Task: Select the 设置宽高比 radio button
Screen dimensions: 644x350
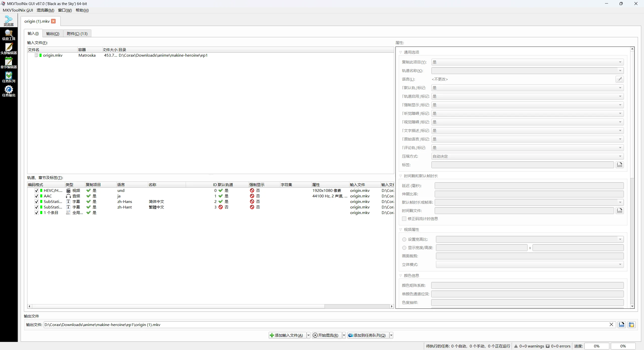Action: point(404,239)
